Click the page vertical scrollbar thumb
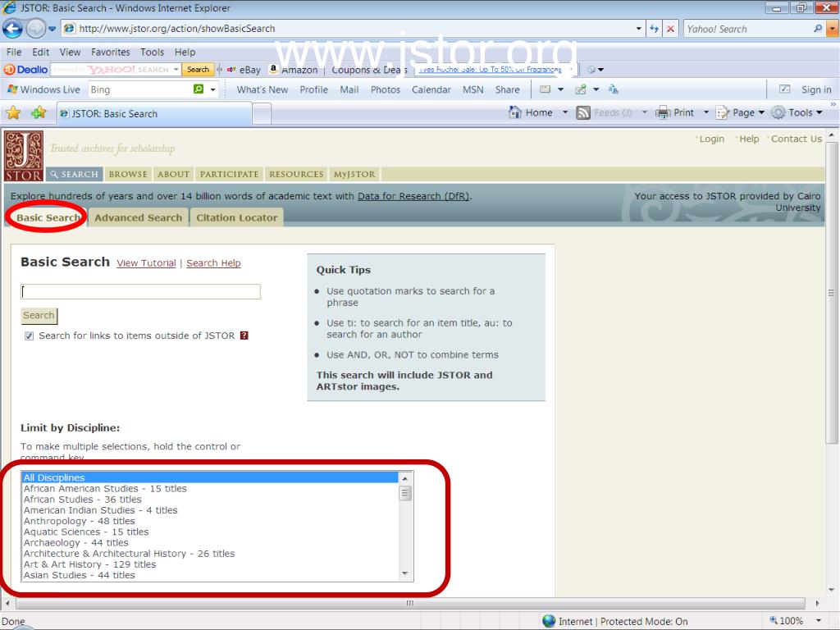840x630 pixels. [831, 293]
